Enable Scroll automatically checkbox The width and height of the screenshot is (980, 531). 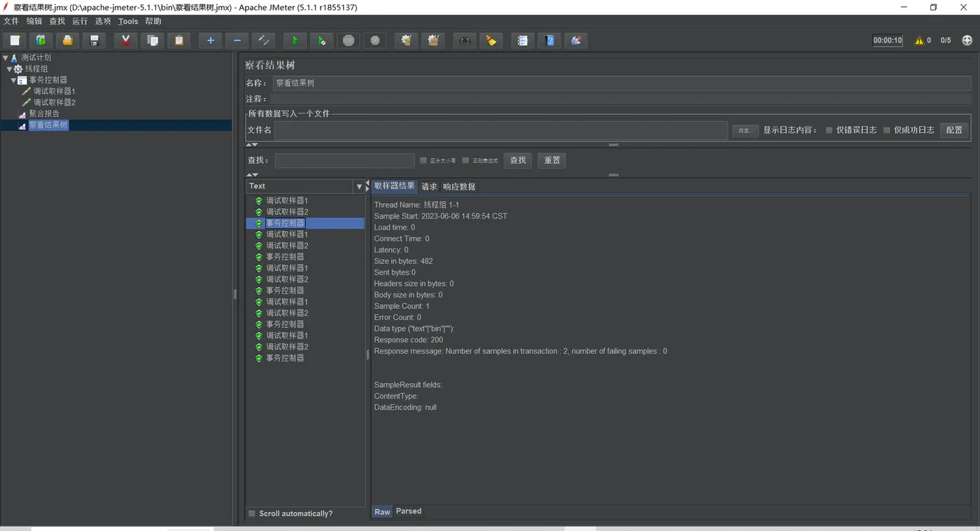click(x=252, y=513)
